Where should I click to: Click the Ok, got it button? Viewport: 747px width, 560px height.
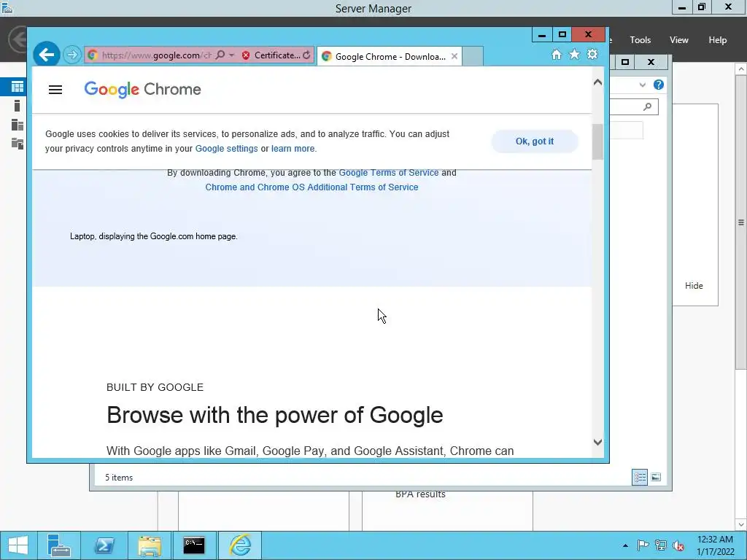click(x=535, y=141)
